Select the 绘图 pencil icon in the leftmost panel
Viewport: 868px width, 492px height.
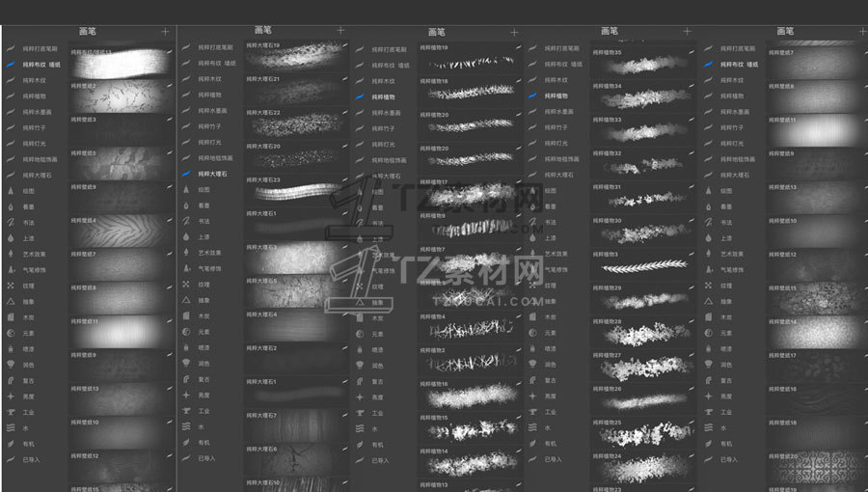(11, 190)
